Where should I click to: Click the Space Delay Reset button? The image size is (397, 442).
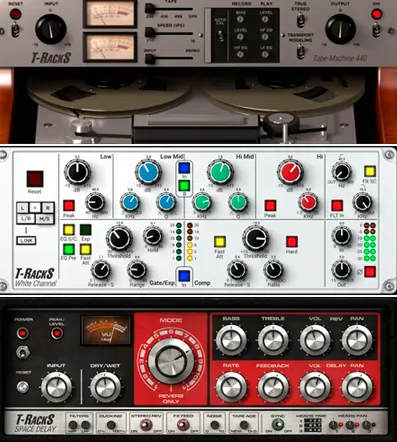(x=23, y=387)
